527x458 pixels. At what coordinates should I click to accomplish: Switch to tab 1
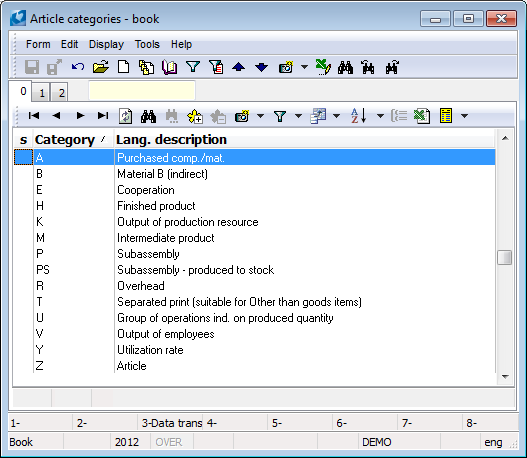41,92
